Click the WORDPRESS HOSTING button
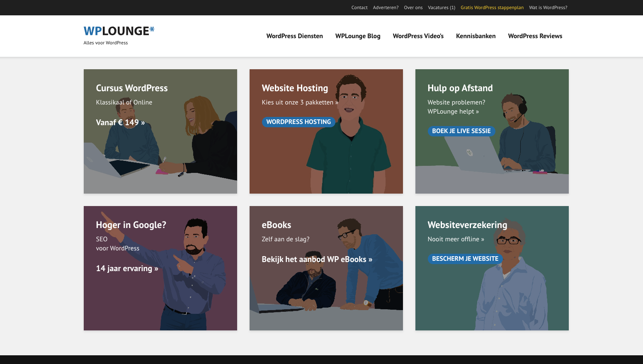The width and height of the screenshot is (643, 364). click(298, 122)
